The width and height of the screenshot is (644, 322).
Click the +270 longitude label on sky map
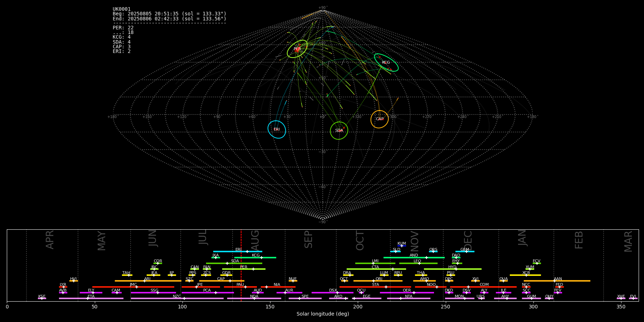pos(426,117)
